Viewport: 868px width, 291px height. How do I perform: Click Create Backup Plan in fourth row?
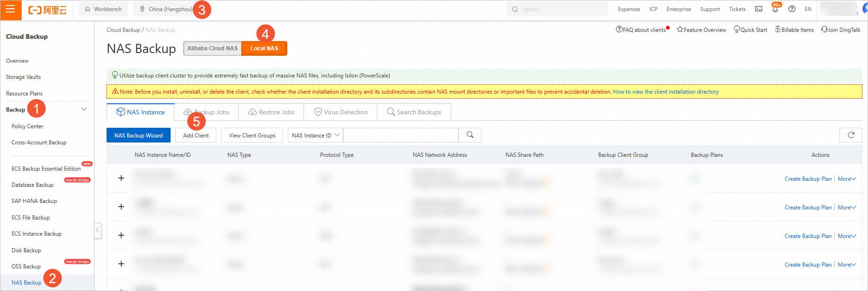click(808, 265)
